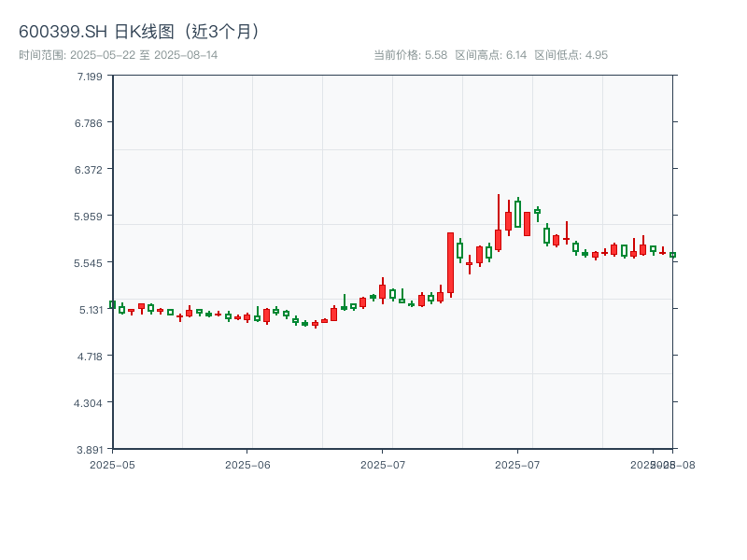Click the 2025-05 x-axis label
The height and width of the screenshot is (560, 747).
pos(112,465)
